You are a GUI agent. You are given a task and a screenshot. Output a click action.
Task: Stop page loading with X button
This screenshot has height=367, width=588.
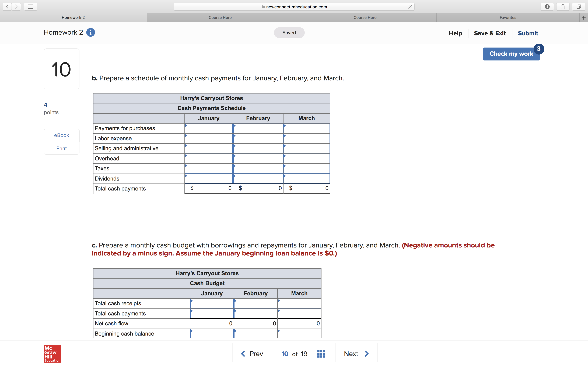pyautogui.click(x=410, y=7)
